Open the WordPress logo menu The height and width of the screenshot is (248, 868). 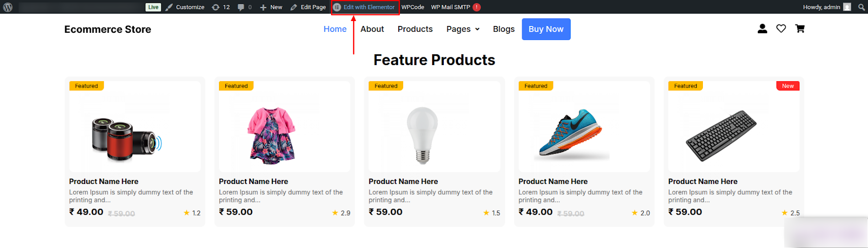(8, 7)
